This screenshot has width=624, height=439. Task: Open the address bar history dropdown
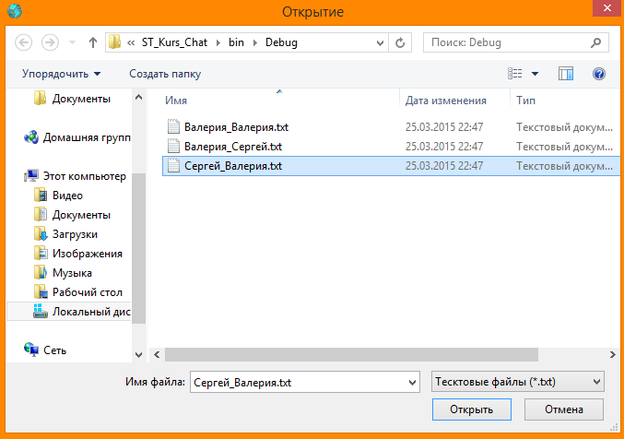[380, 43]
